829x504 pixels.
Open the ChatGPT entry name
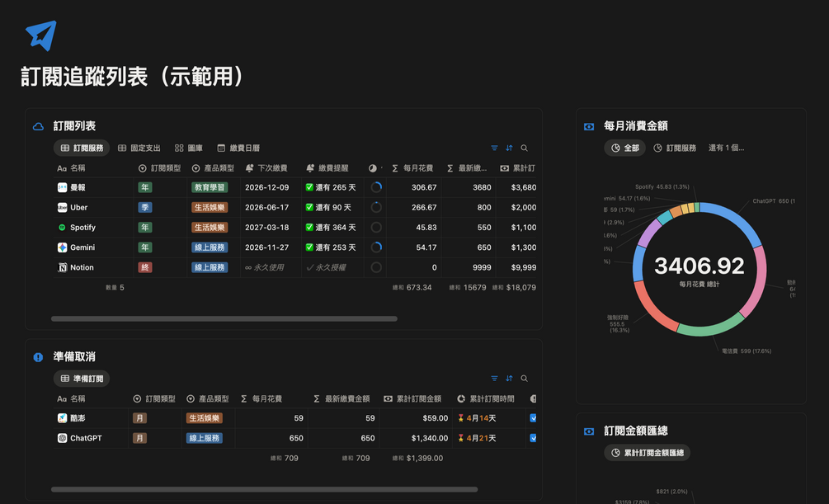86,438
